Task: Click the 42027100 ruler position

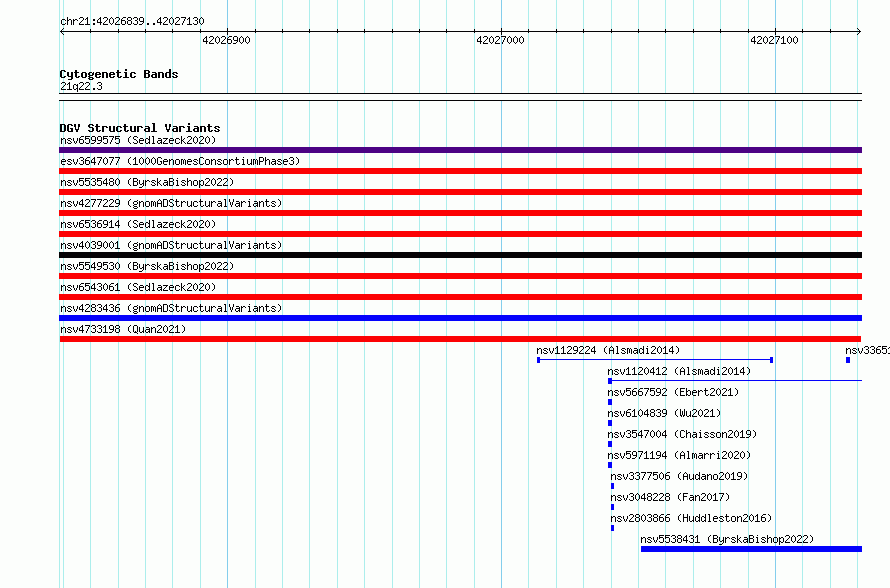Action: click(x=774, y=40)
